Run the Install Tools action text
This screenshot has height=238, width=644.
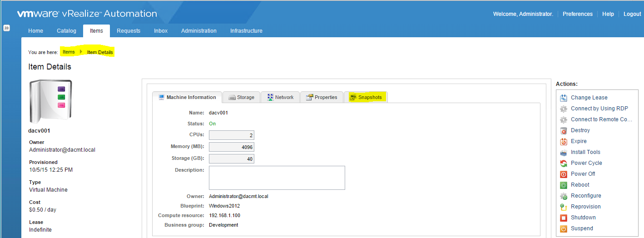[585, 152]
